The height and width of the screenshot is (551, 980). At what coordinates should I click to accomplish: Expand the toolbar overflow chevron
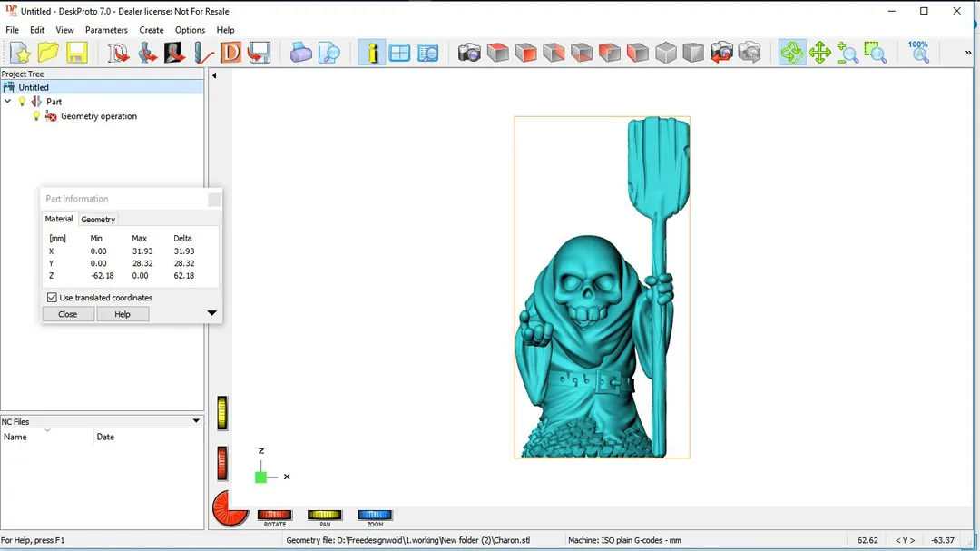pos(968,54)
